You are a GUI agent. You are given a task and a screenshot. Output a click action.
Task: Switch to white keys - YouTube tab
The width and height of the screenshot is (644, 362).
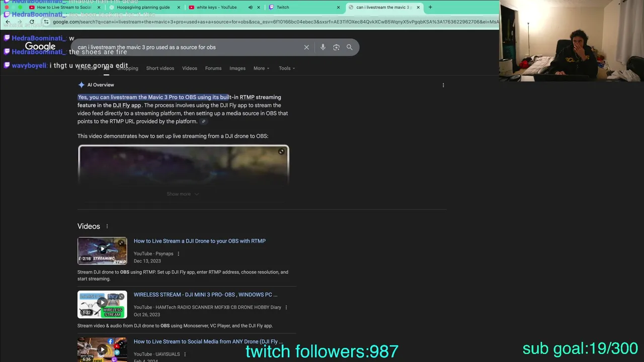[x=216, y=7]
